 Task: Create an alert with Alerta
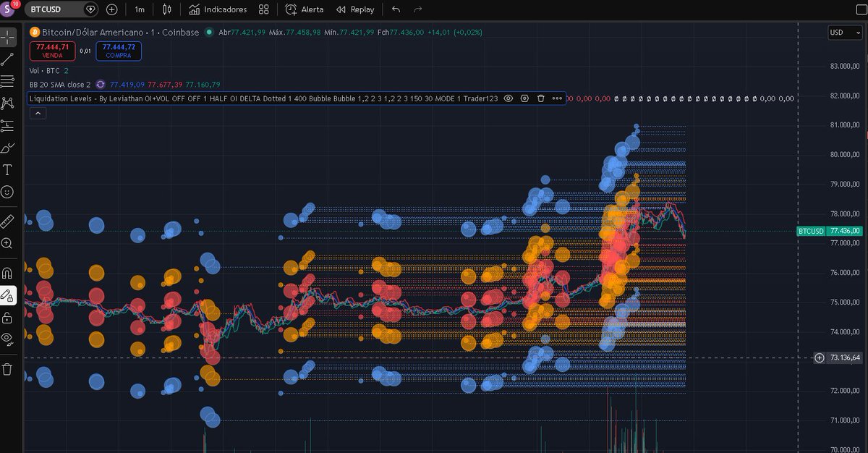[x=305, y=9]
